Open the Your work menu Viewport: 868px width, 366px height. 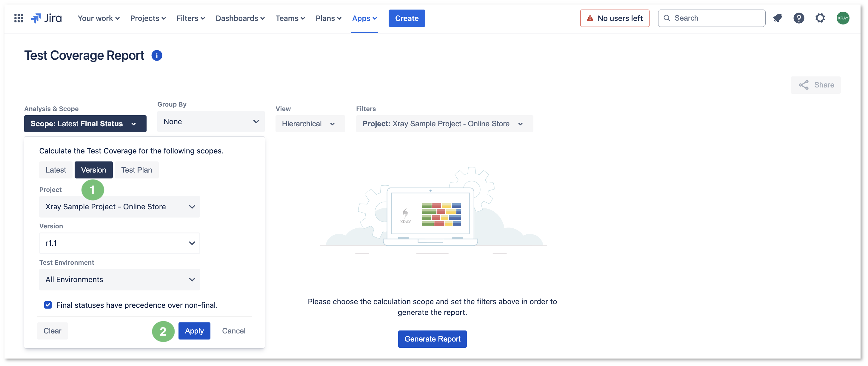point(99,18)
